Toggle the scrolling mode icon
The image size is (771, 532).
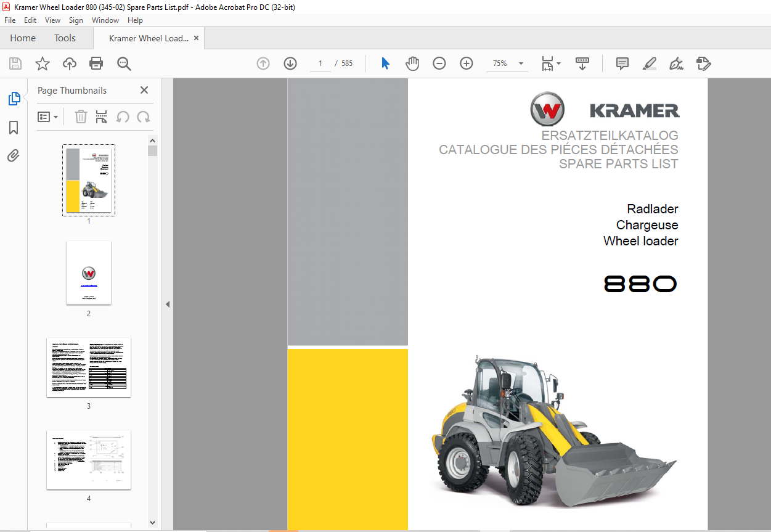click(x=582, y=63)
